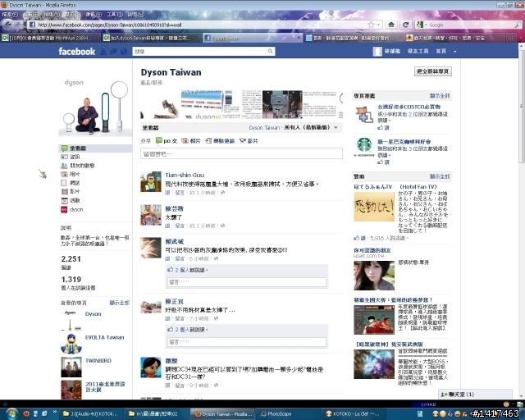The height and width of the screenshot is (420, 525).
Task: Click the Facebook search magnifier button
Action: point(270,51)
